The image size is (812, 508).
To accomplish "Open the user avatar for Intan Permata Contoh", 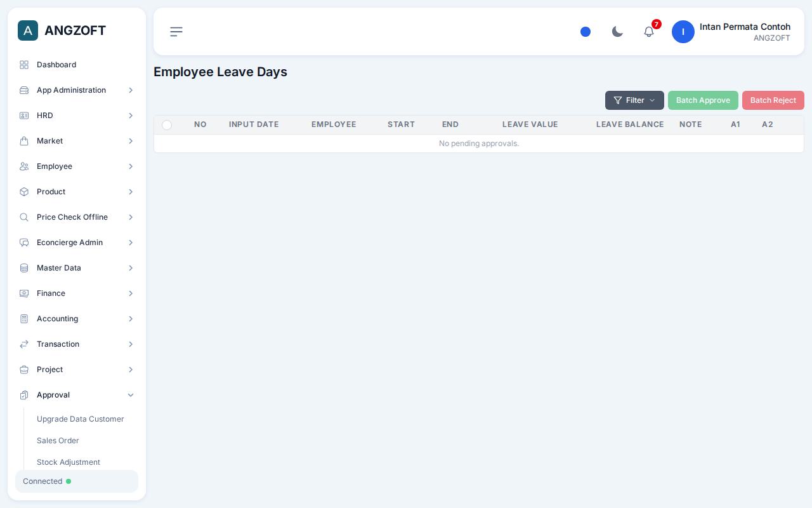I will click(x=683, y=32).
